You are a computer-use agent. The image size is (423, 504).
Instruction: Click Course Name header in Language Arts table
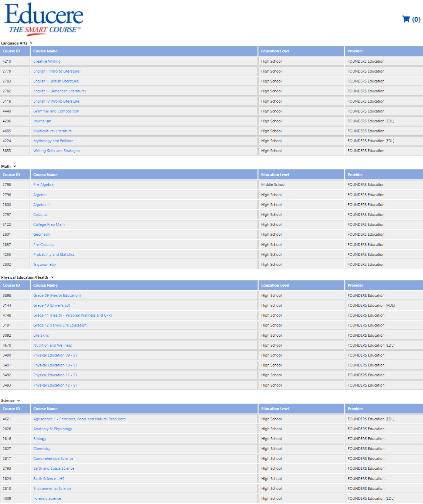click(45, 51)
